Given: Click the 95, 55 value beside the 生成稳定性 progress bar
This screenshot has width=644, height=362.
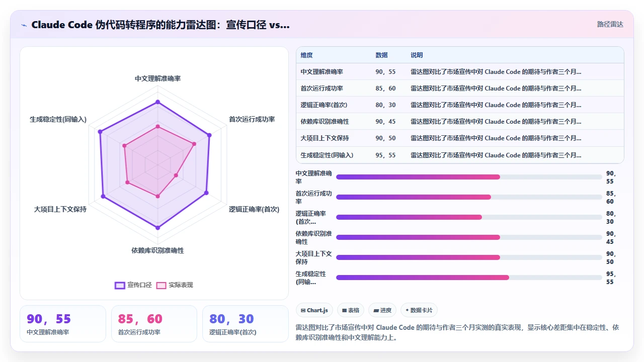Looking at the screenshot, I should (611, 278).
